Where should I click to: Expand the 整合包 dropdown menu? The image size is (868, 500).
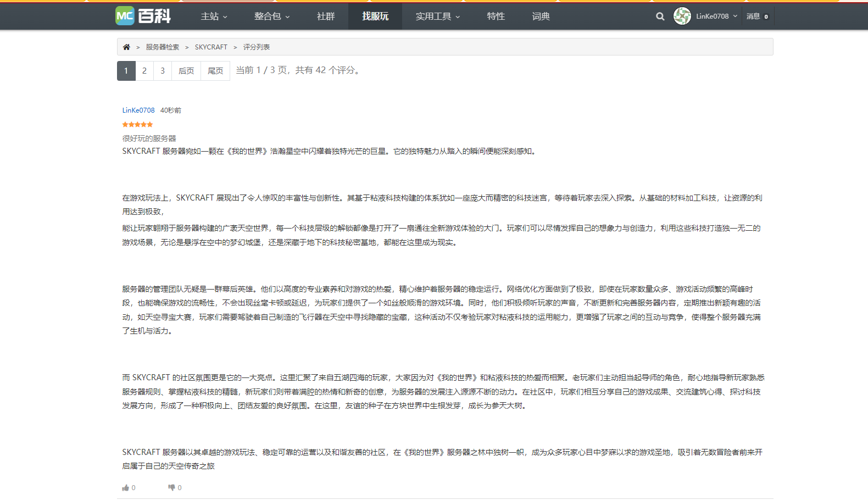coord(272,16)
